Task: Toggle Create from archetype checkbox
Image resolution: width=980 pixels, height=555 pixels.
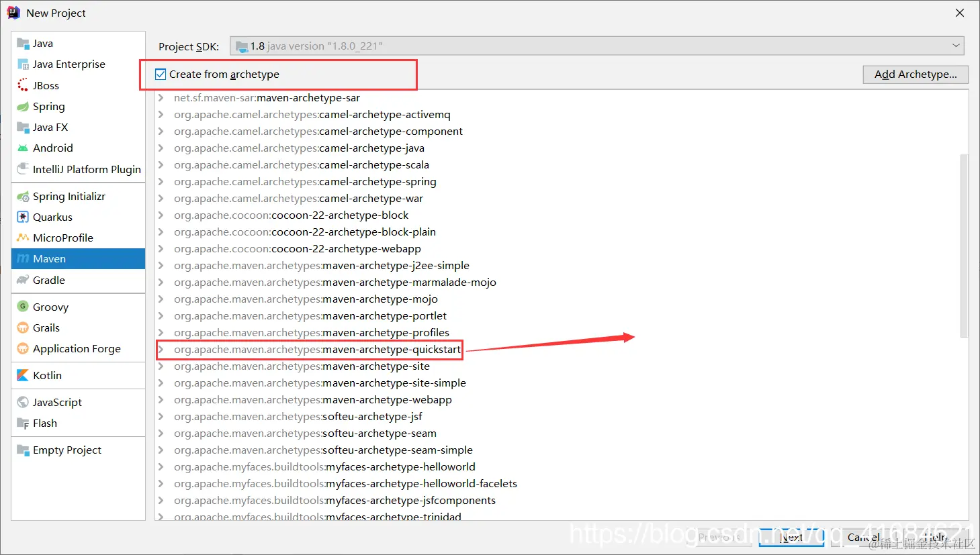Action: click(161, 74)
